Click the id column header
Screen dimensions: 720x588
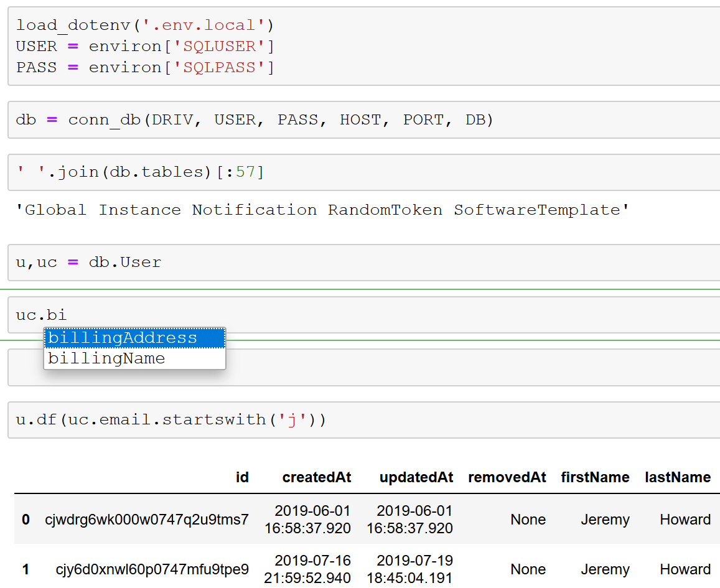242,477
